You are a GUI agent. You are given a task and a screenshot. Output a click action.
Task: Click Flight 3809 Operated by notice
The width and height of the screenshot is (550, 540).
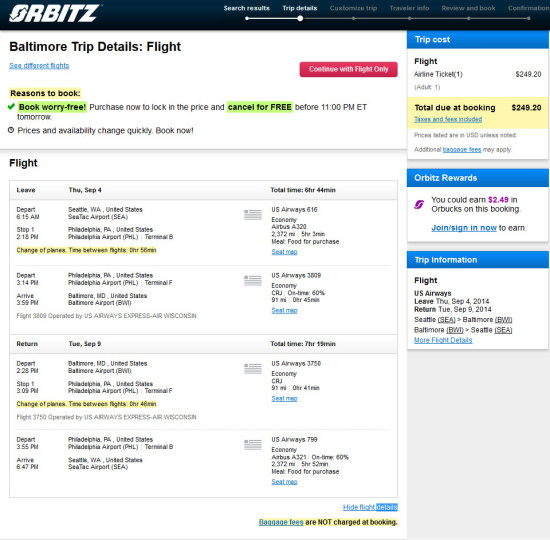click(106, 316)
